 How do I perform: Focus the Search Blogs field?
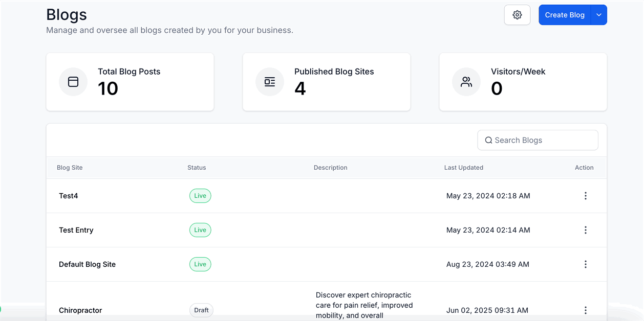(x=543, y=140)
